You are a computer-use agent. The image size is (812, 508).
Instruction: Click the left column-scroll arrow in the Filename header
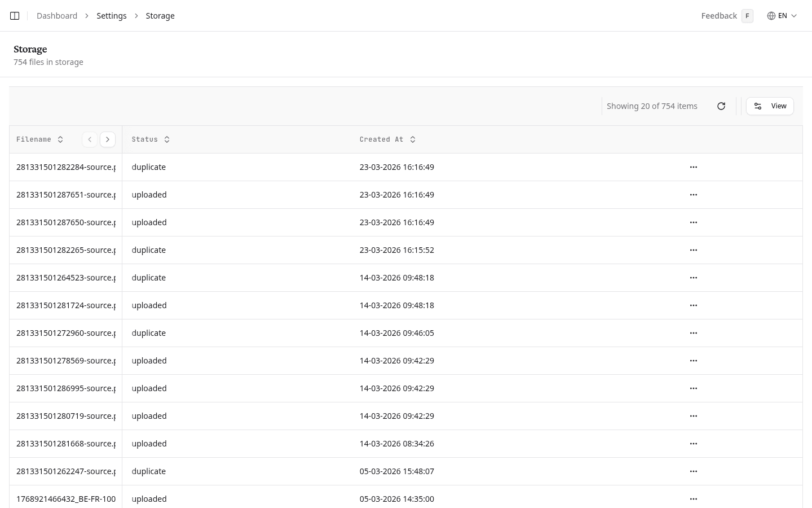pyautogui.click(x=90, y=139)
